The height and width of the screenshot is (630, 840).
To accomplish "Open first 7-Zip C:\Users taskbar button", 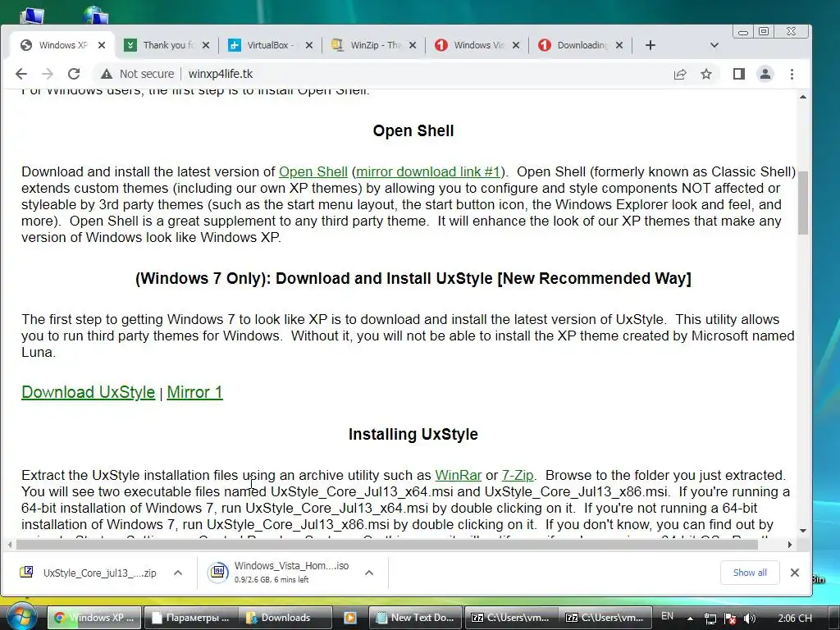I will point(510,618).
